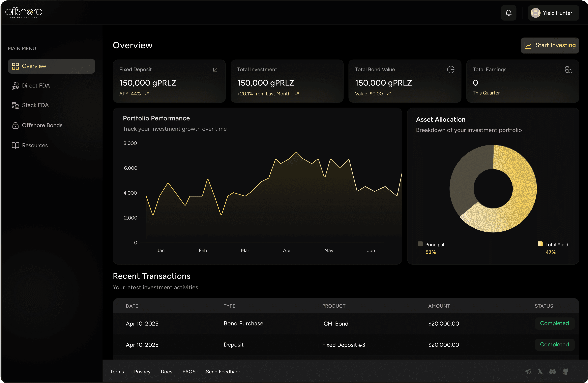Open the X social icon
The height and width of the screenshot is (383, 588).
pos(540,371)
